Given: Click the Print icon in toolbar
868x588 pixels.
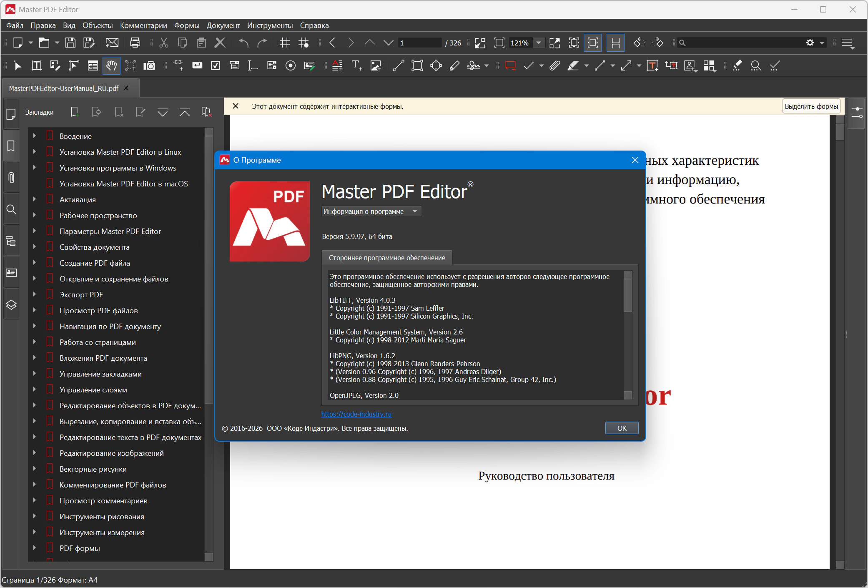Looking at the screenshot, I should click(x=135, y=43).
